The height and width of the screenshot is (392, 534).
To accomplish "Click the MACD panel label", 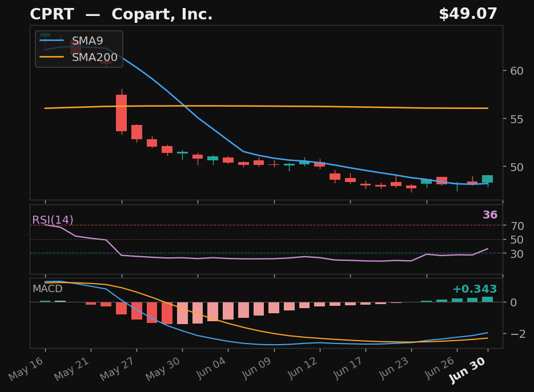I will click(x=47, y=289).
